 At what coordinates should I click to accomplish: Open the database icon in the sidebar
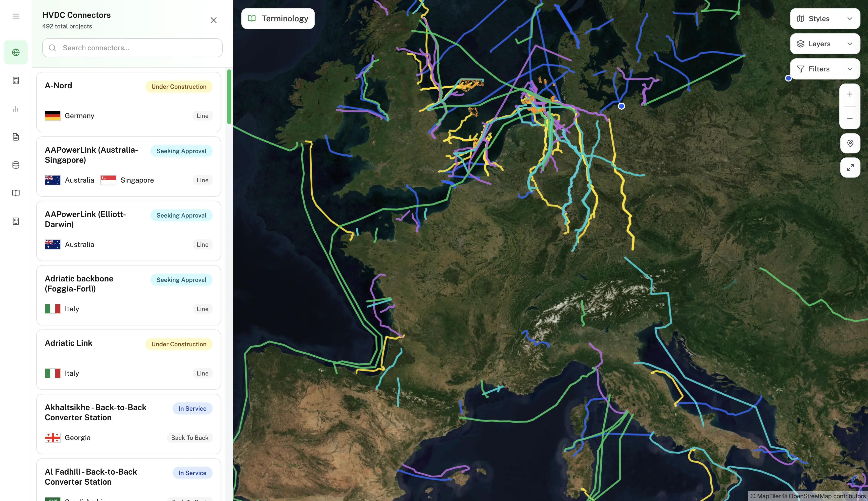16,165
